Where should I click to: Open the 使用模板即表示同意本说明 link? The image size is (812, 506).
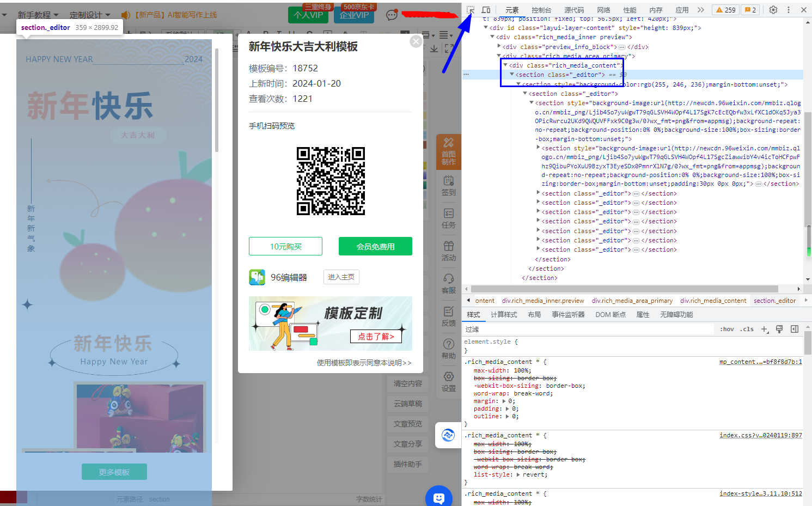(364, 363)
